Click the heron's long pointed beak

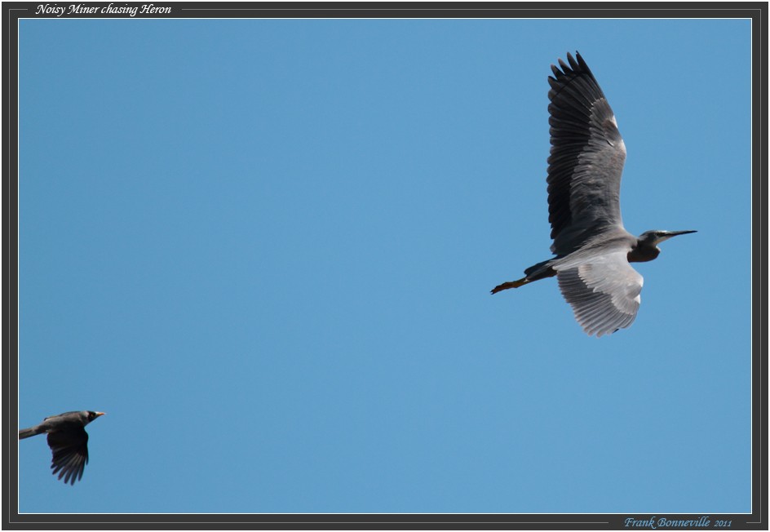point(680,233)
